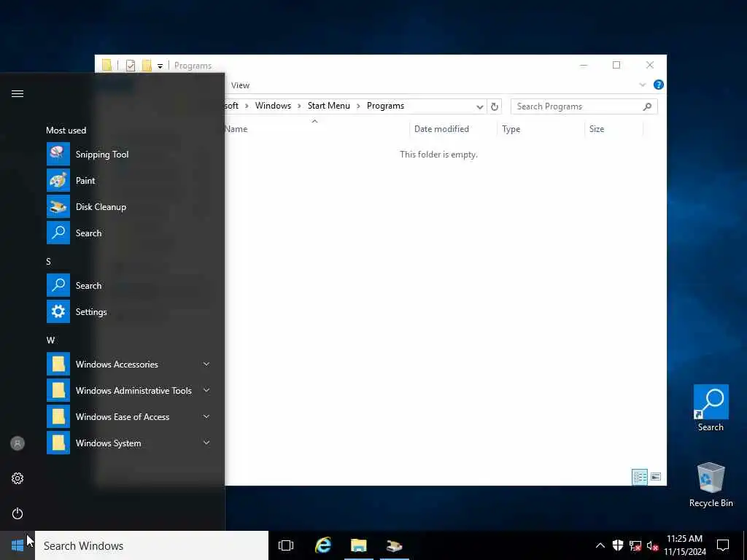
Task: Expand Windows Accessories chevron
Action: [x=206, y=365]
